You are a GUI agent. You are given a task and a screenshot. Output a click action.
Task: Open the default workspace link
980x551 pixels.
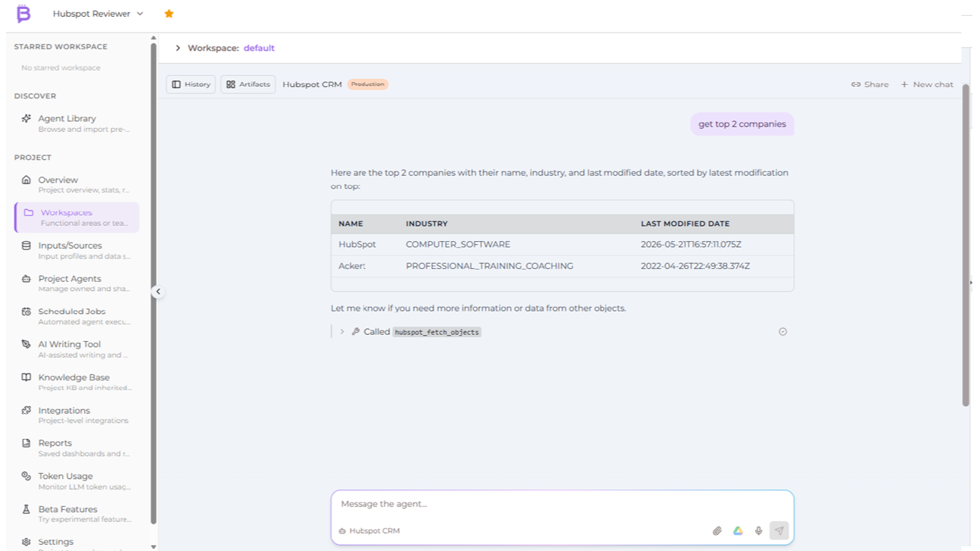click(x=259, y=48)
